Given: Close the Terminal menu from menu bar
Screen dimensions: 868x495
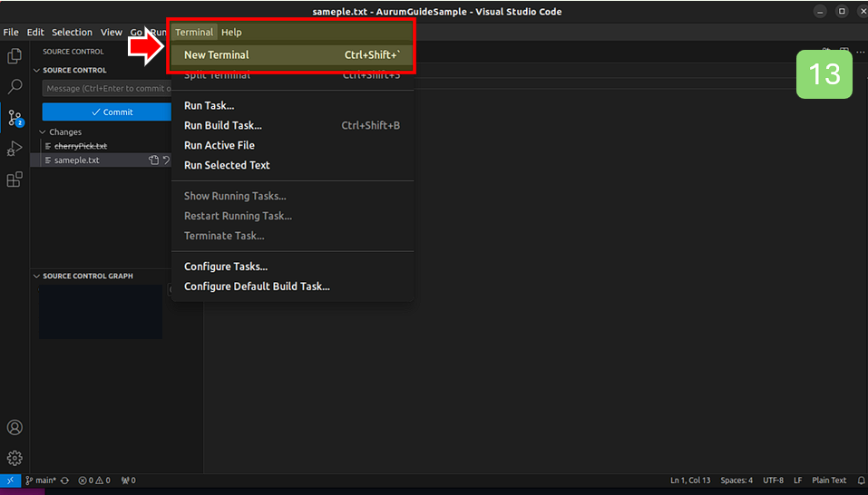Looking at the screenshot, I should pyautogui.click(x=194, y=32).
